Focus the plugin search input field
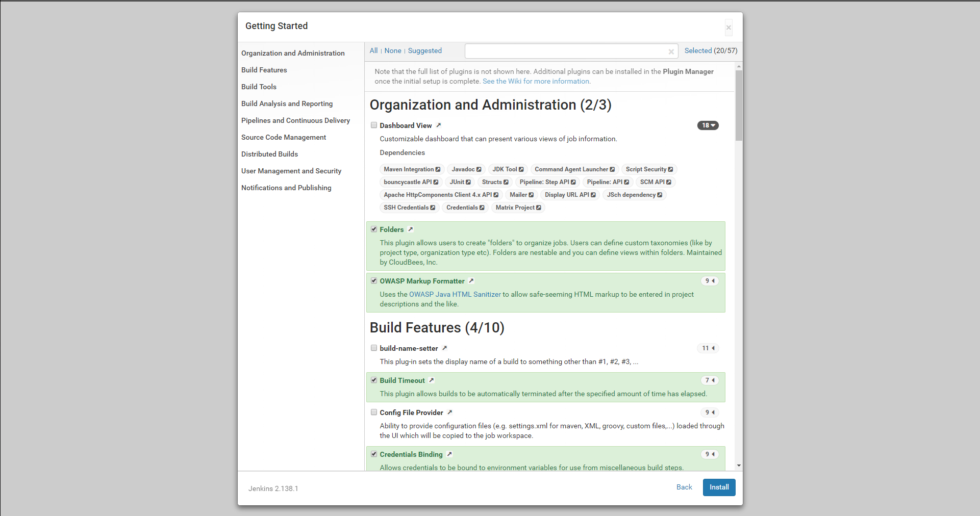The image size is (980, 516). [571, 51]
